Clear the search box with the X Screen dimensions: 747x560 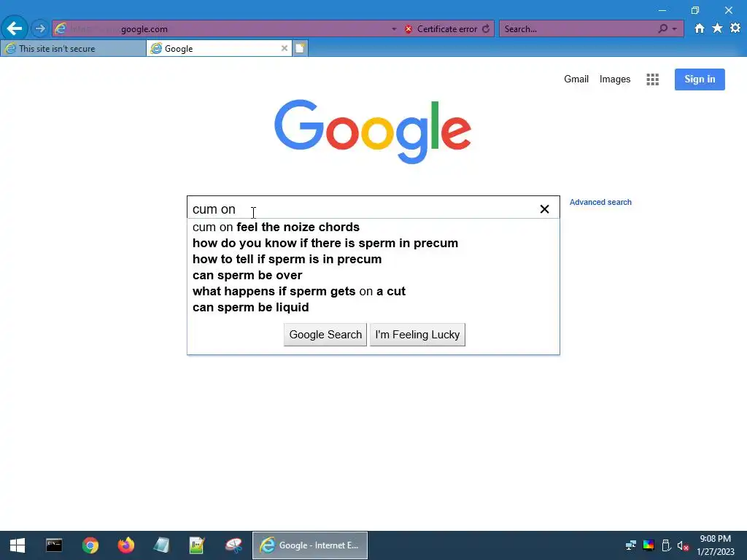544,209
